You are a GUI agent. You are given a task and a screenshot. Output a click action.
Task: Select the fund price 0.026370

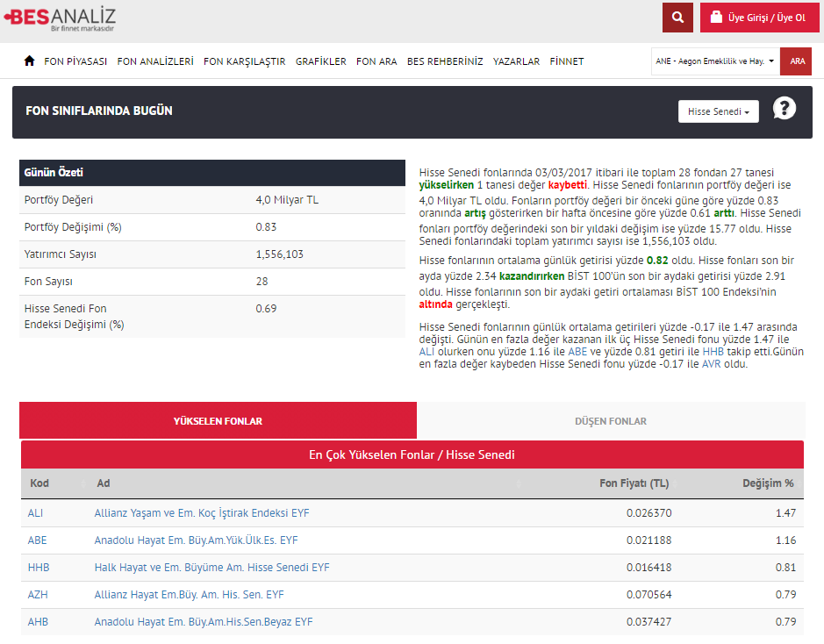[649, 513]
